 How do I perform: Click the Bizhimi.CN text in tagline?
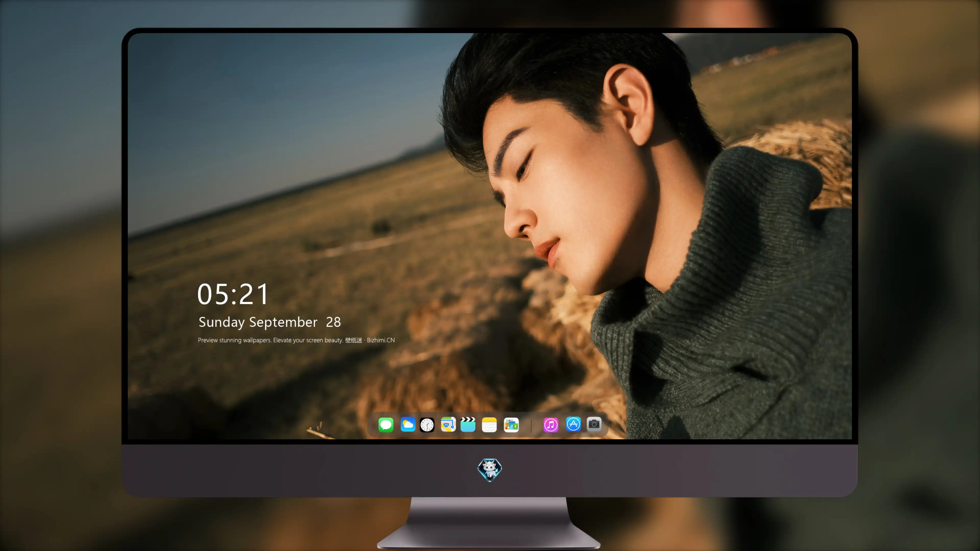coord(381,340)
